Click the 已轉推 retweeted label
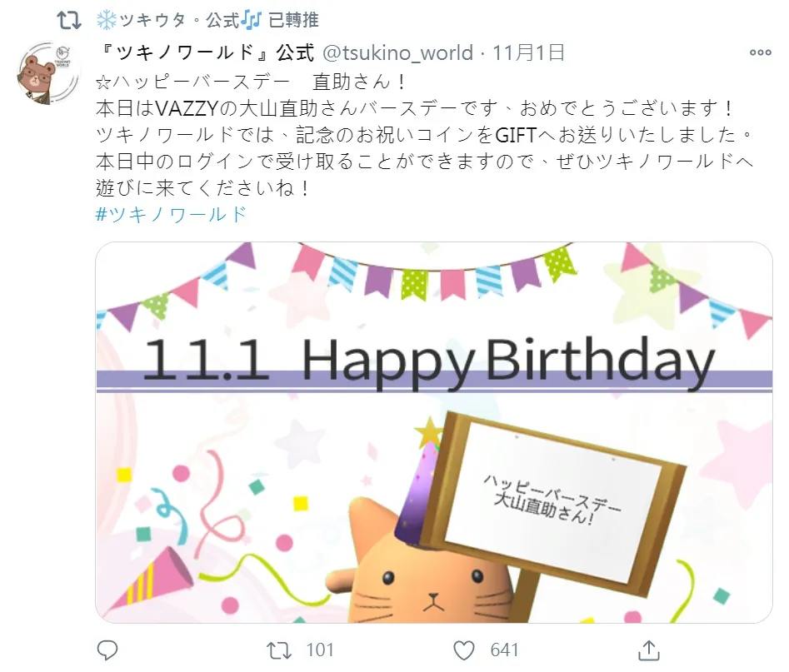The height and width of the screenshot is (672, 789). pyautogui.click(x=293, y=20)
